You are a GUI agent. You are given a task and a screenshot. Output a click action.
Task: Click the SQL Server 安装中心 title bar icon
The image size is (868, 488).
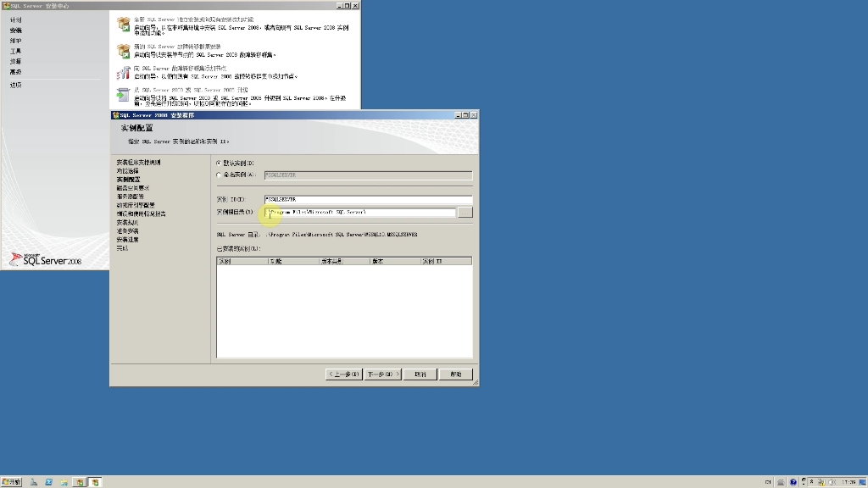[x=6, y=5]
